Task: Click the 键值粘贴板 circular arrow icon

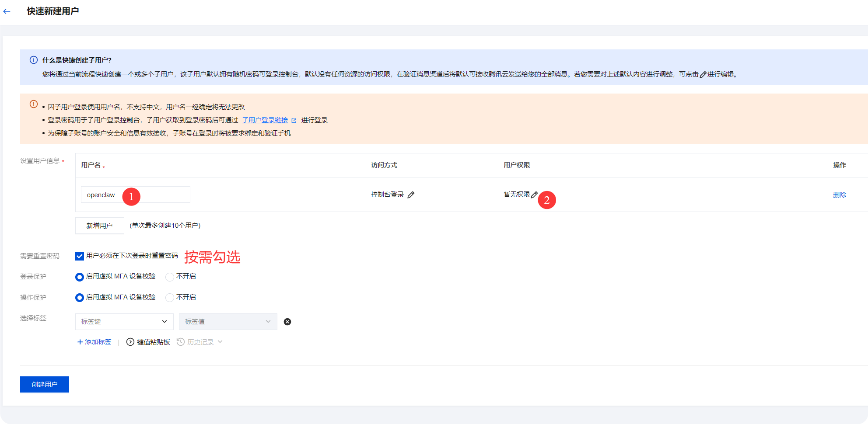Action: click(x=130, y=342)
